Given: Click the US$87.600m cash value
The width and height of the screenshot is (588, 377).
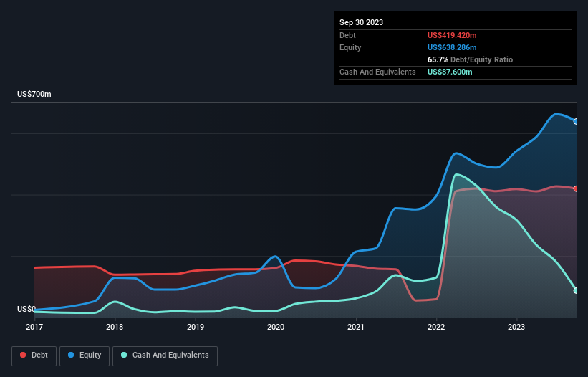Looking at the screenshot, I should coord(450,72).
